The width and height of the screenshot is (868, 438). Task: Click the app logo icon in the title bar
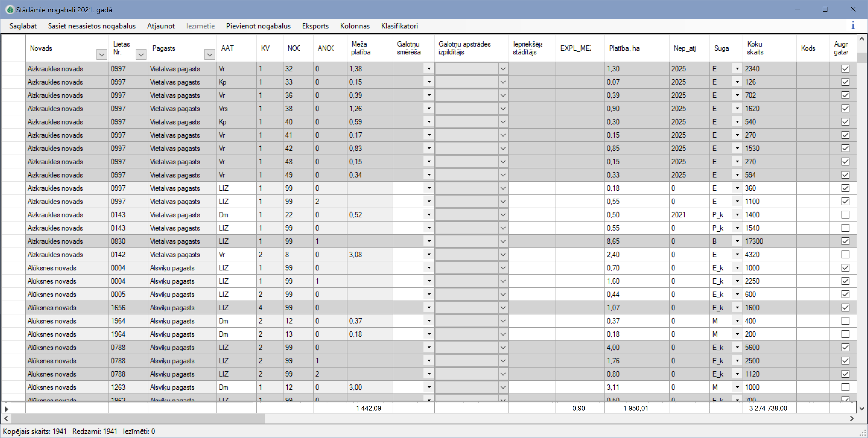[10, 9]
